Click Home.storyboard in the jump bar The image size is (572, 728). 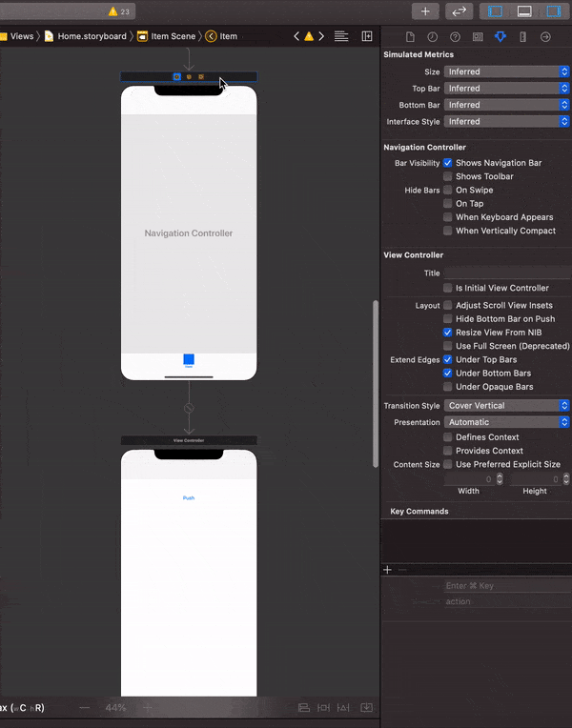(86, 36)
